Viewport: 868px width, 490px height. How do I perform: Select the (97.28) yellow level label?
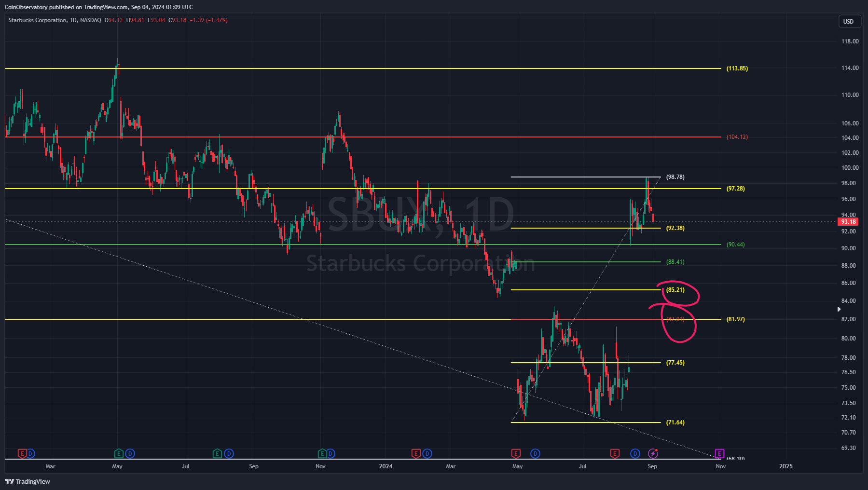[x=736, y=189]
